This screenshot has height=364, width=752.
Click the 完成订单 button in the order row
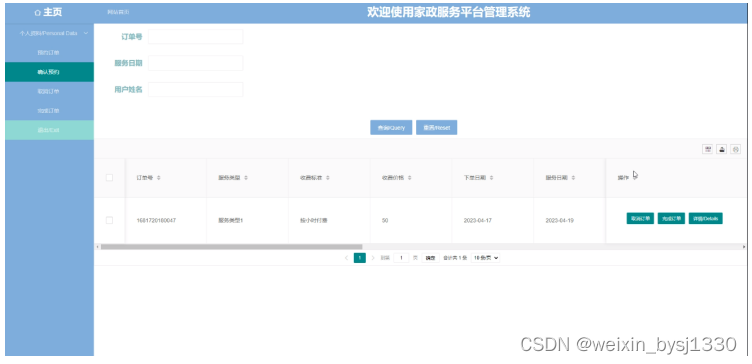671,218
